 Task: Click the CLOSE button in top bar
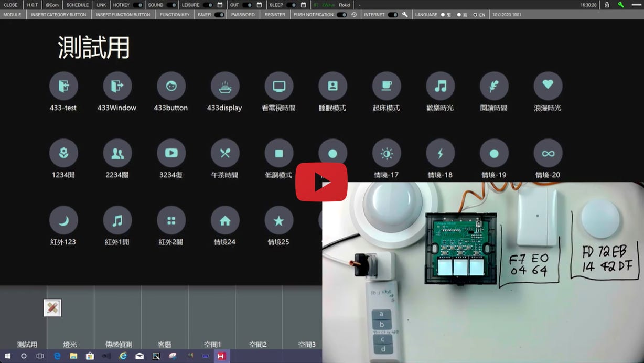11,5
